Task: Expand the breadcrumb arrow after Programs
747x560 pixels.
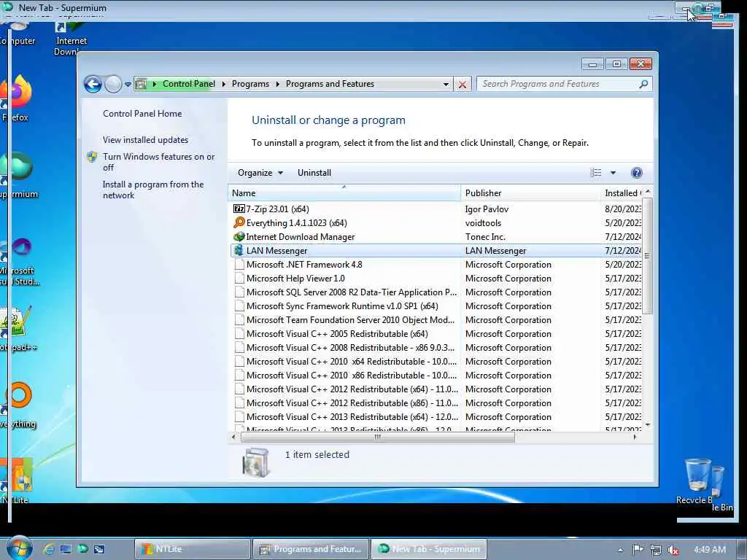Action: coord(277,85)
